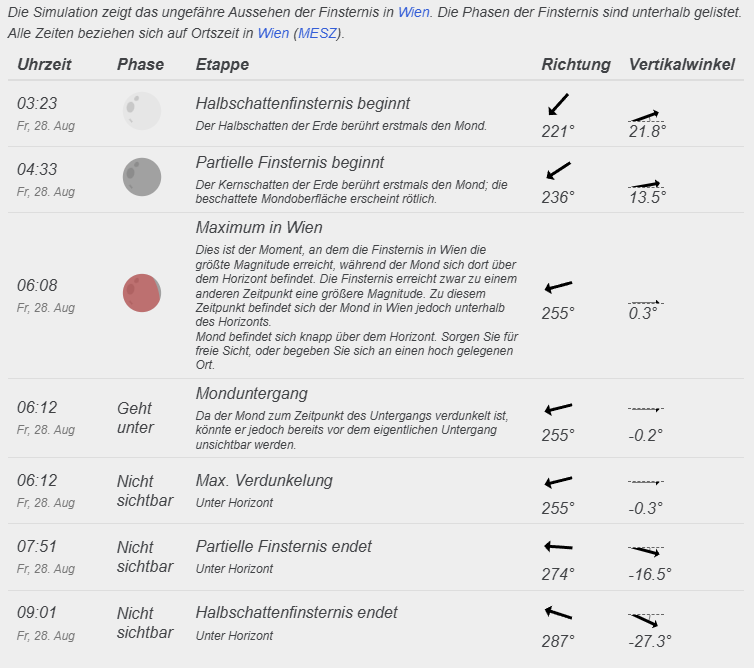Click the -16.5° altitude angle icon
This screenshot has height=669, width=754.
click(646, 551)
